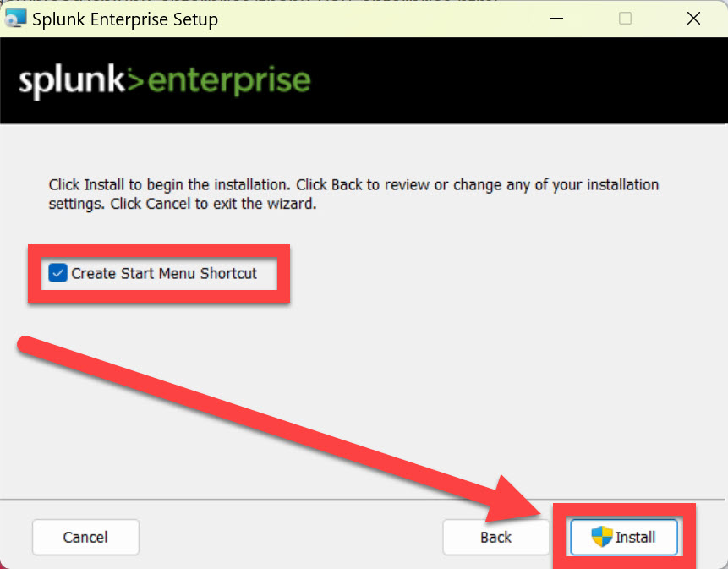This screenshot has height=569, width=728.
Task: Maximize the installer window
Action: click(625, 18)
